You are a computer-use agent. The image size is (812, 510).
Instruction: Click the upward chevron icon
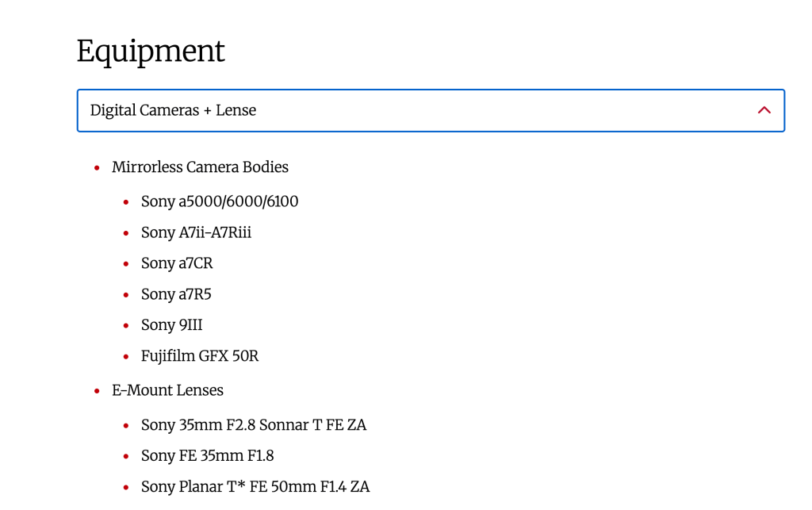(x=764, y=110)
